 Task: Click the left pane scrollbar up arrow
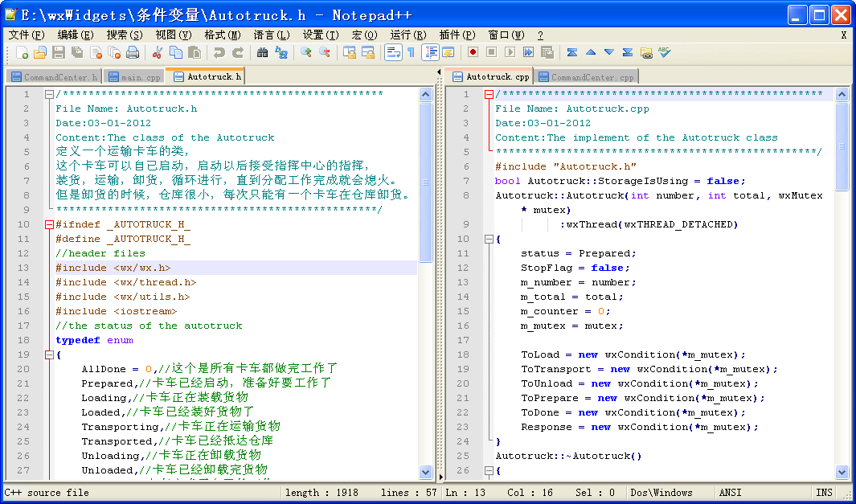click(426, 95)
